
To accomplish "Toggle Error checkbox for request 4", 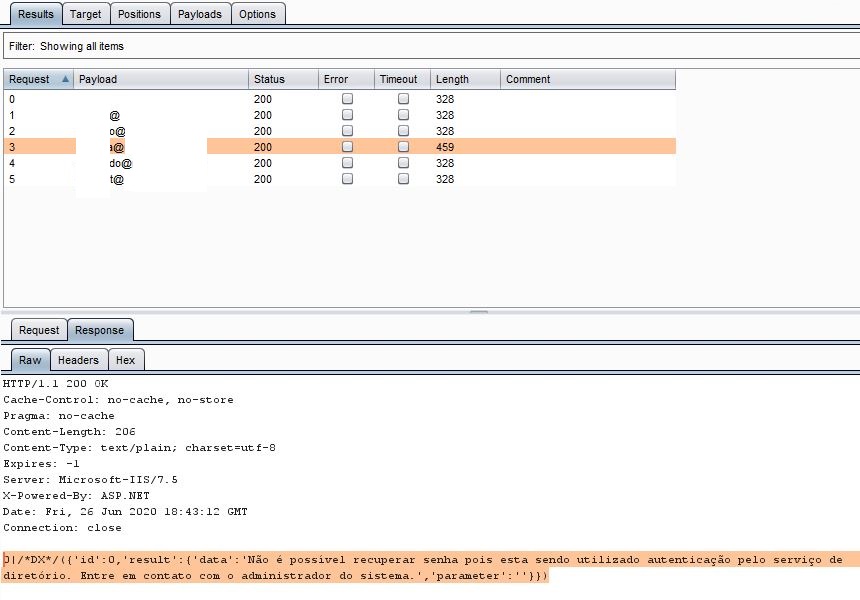I will (347, 163).
